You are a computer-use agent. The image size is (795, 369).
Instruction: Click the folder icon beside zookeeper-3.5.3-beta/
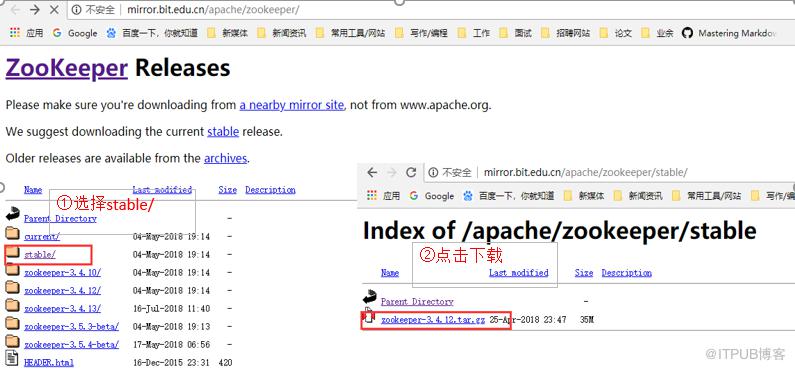click(x=13, y=324)
